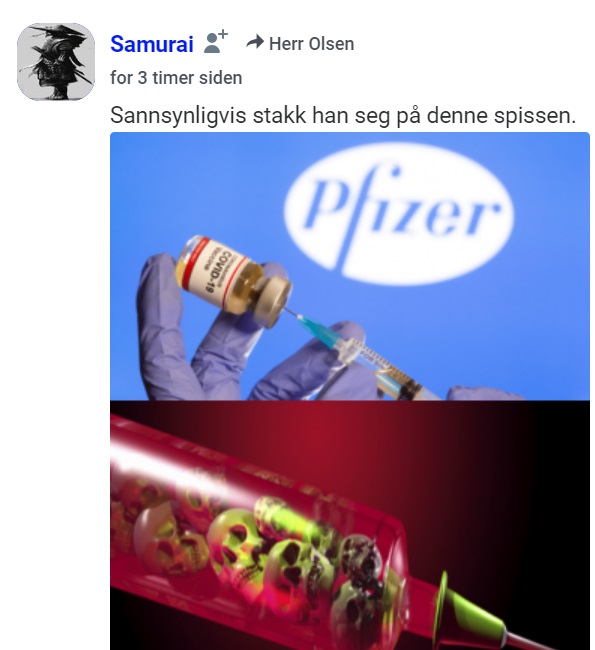Click the samurai figure in the avatar
This screenshot has width=595, height=650.
[56, 61]
